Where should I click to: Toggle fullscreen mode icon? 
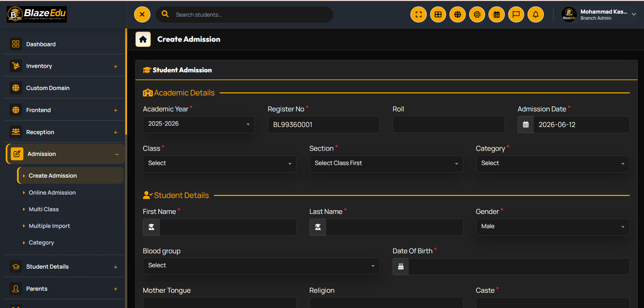[x=419, y=14]
